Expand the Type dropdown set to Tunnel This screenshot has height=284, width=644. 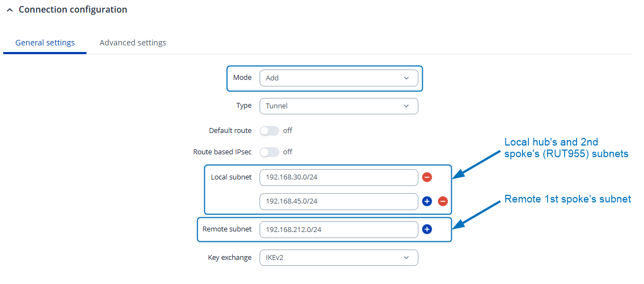(x=338, y=106)
